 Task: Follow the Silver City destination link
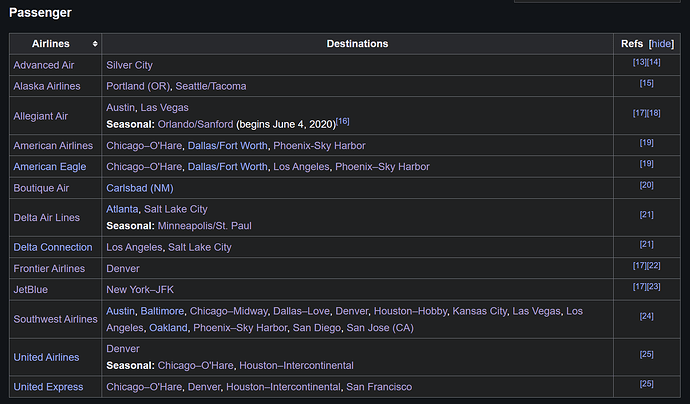pos(129,65)
